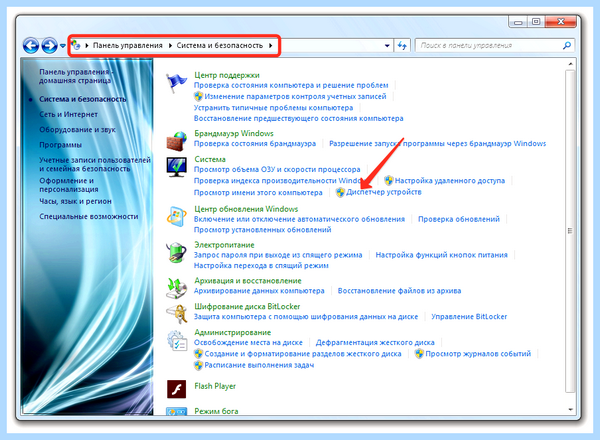Screen dimensions: 600x440
Task: Open Просмотр имени этого компьютера
Action: point(258,192)
